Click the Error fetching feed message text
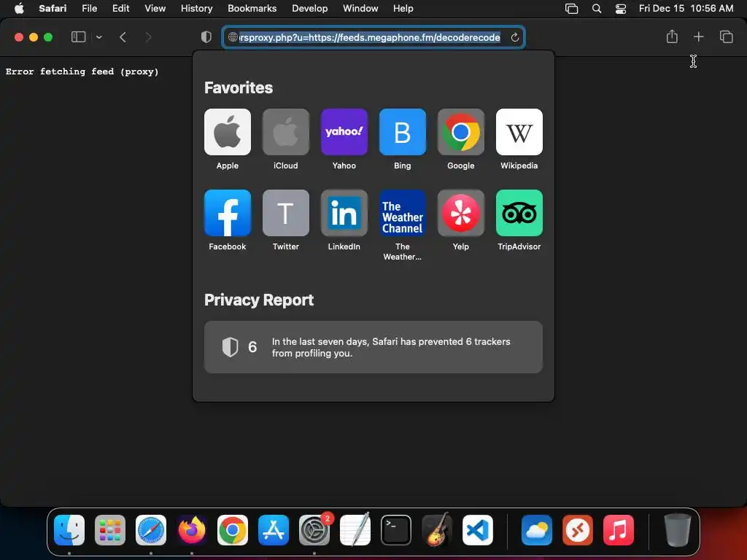Viewport: 747px width, 560px height. pyautogui.click(x=82, y=72)
